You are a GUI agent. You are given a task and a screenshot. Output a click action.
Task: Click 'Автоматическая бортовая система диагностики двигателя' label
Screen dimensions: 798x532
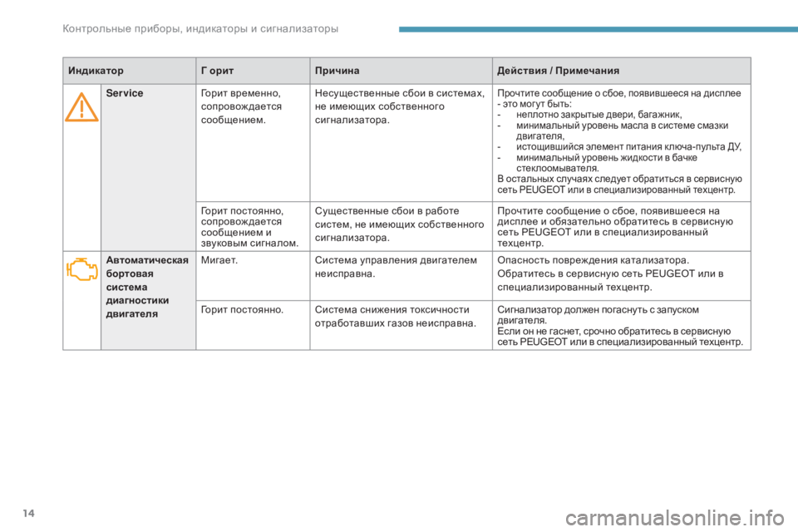(147, 287)
